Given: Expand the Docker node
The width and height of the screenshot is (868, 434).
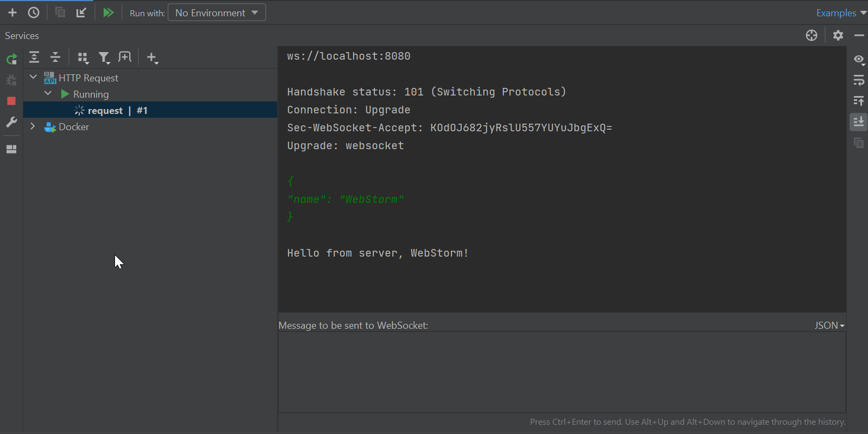Looking at the screenshot, I should tap(33, 126).
